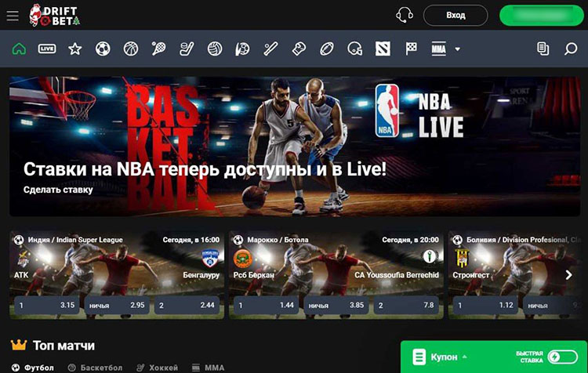Select ice hockey icon

[187, 49]
